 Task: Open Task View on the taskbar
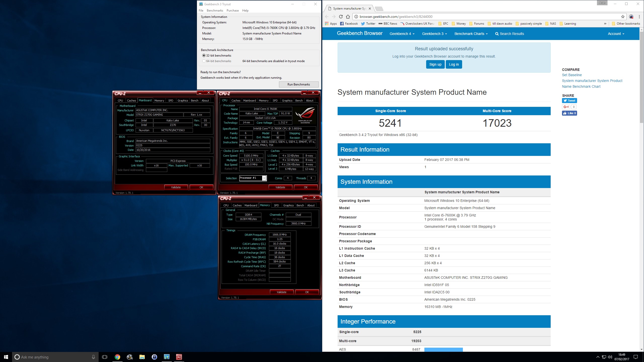105,357
